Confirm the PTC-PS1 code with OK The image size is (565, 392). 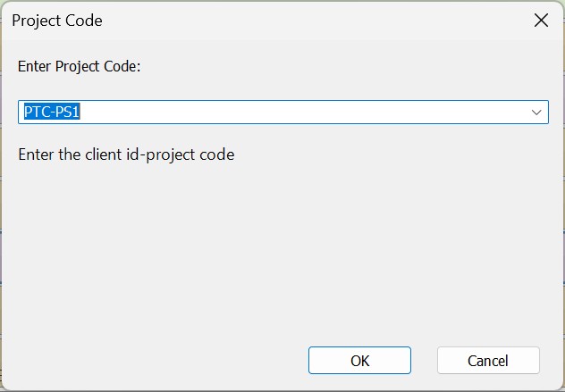tap(359, 361)
